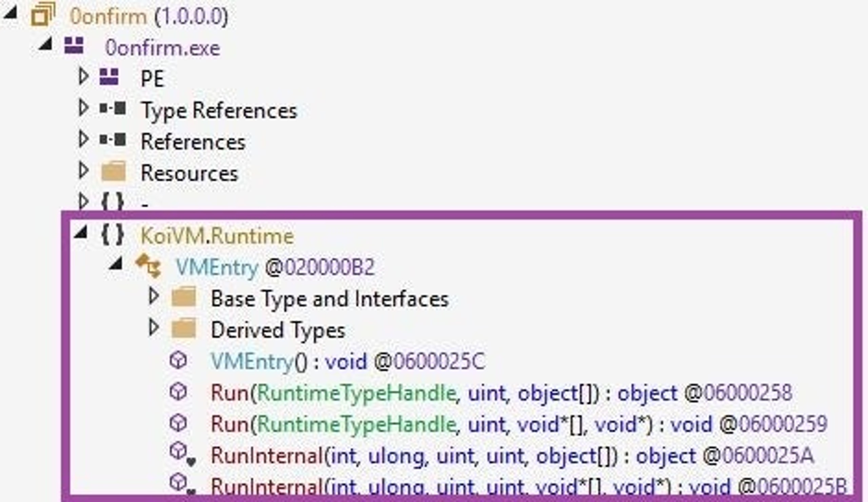Expand Base Type and Interfaces folder

[153, 296]
